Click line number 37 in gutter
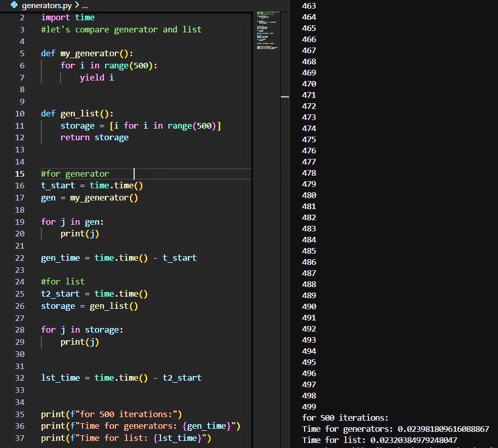Screen dimensions: 498x448 20,438
